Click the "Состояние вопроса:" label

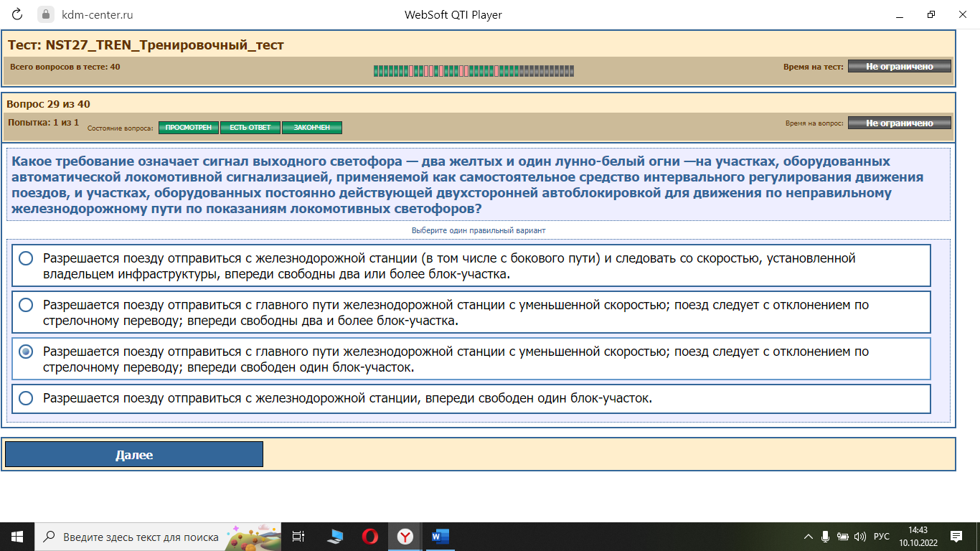coord(121,128)
